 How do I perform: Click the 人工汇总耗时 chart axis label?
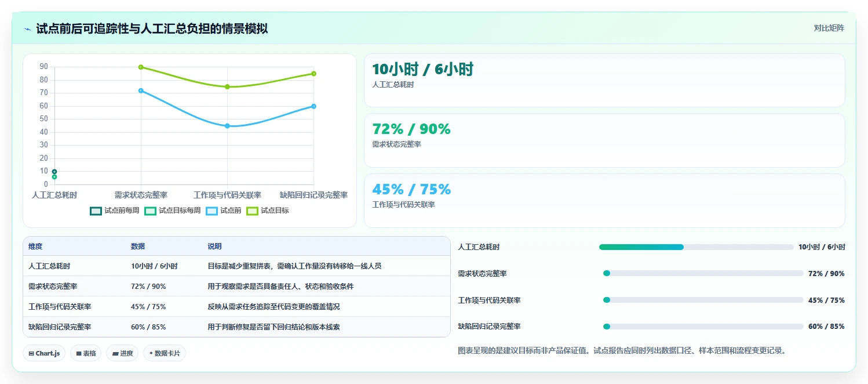pos(54,195)
